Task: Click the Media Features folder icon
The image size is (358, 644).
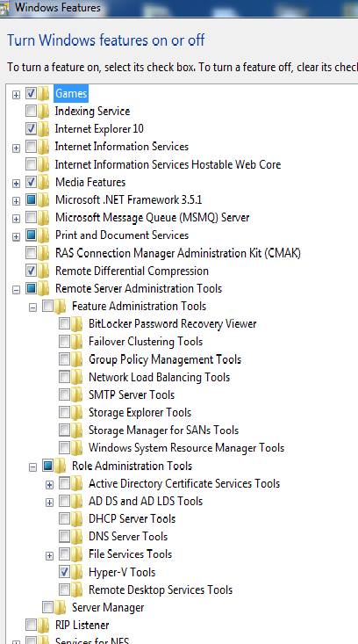Action: (44, 182)
